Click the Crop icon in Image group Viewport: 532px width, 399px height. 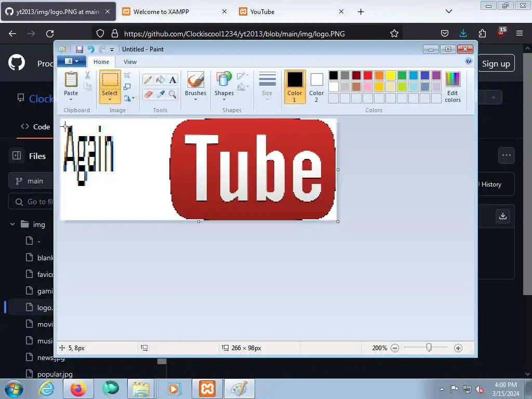(127, 75)
